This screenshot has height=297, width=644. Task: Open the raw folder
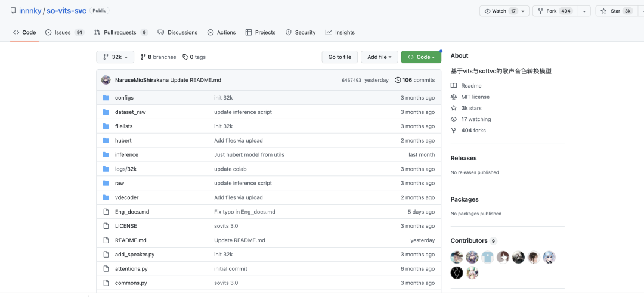pos(119,183)
